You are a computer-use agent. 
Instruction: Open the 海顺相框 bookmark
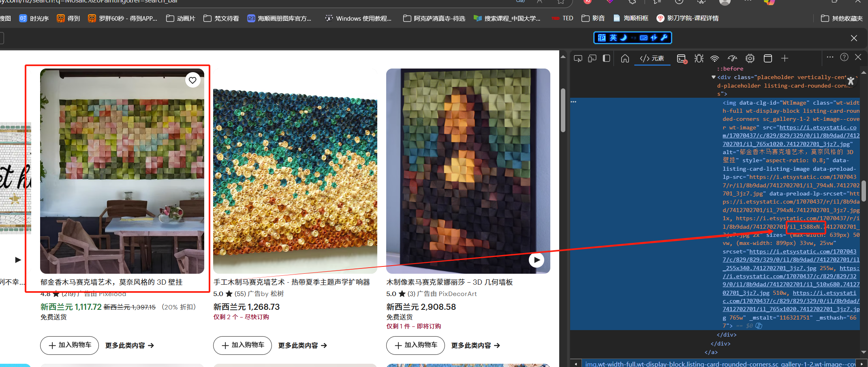tap(631, 18)
